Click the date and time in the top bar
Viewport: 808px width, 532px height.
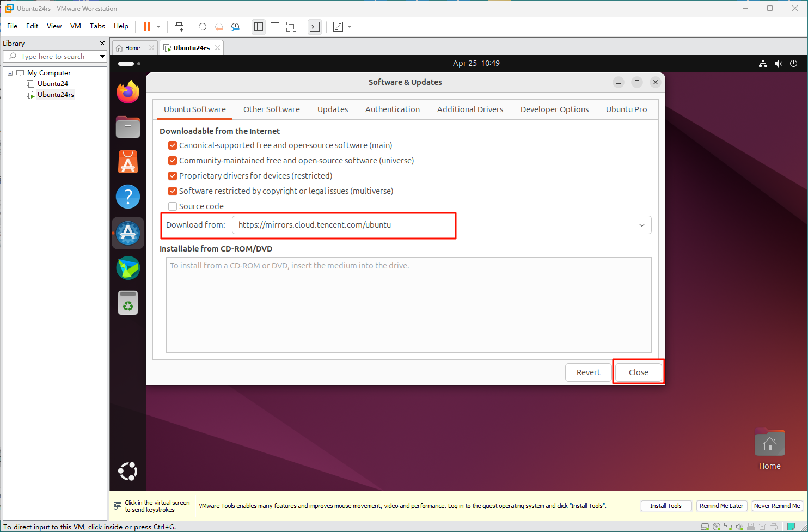pyautogui.click(x=476, y=63)
